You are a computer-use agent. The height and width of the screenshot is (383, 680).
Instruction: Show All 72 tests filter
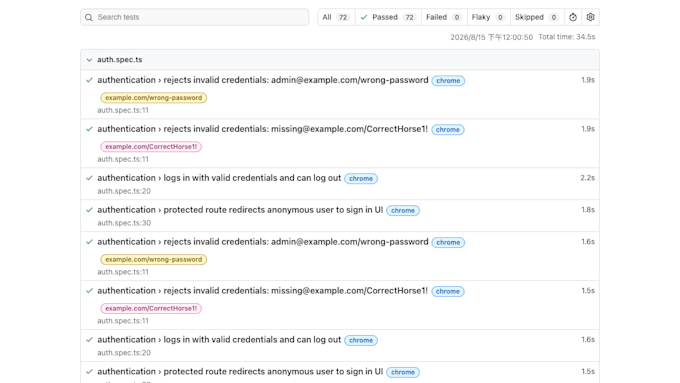pyautogui.click(x=336, y=17)
